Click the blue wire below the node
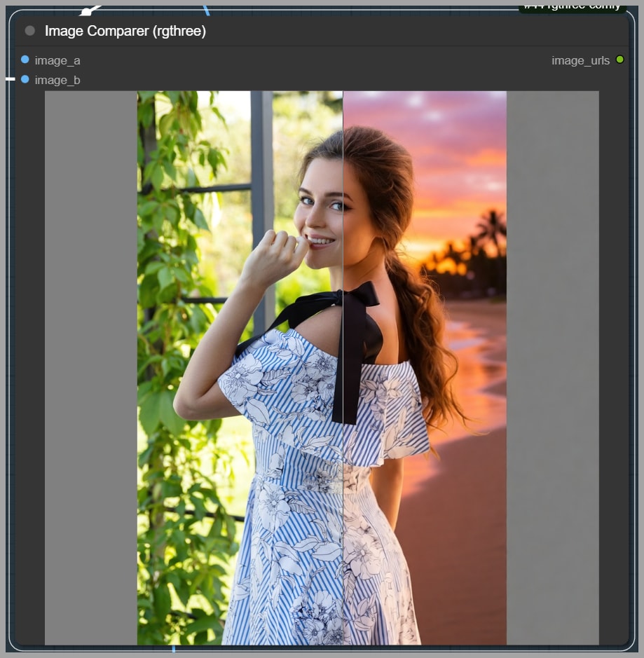The image size is (644, 658). 173,650
